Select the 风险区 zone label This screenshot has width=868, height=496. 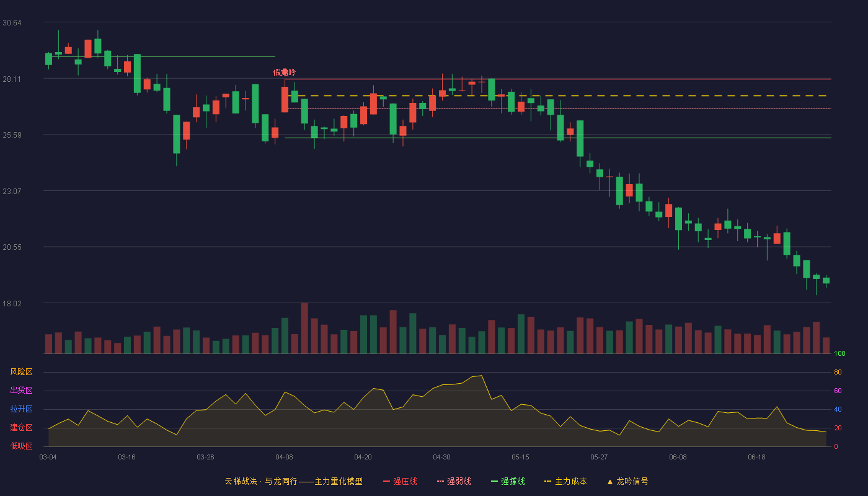[21, 372]
